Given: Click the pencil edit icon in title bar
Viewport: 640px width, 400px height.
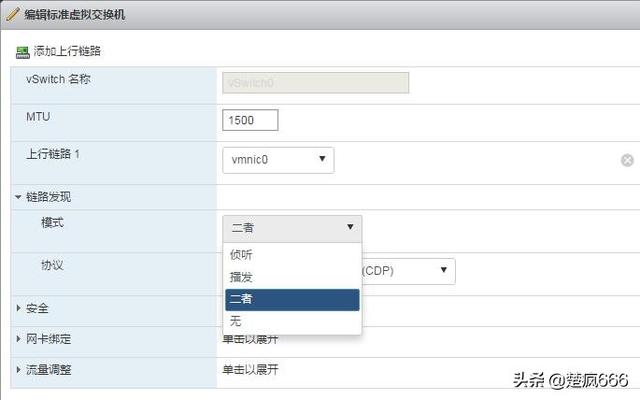Looking at the screenshot, I should (x=12, y=14).
